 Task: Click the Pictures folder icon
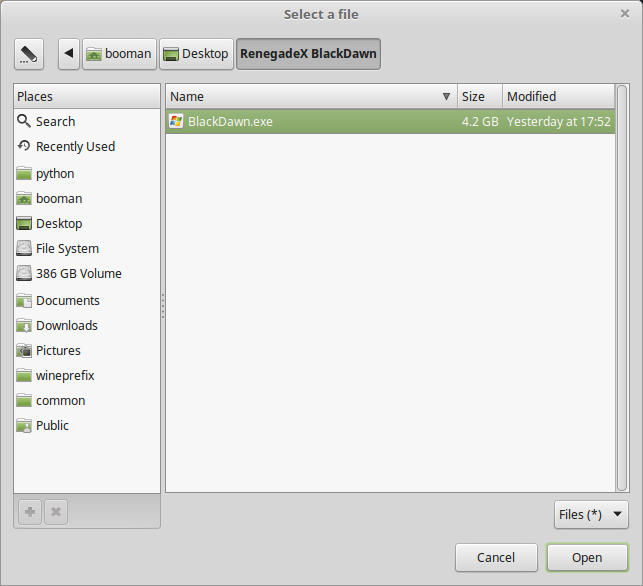(x=24, y=351)
